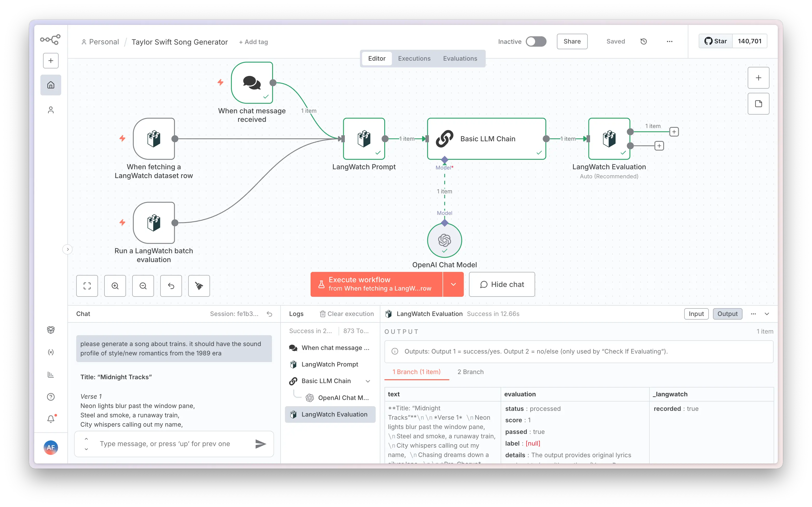812x507 pixels.
Task: Click the Hide chat button
Action: [x=501, y=284]
